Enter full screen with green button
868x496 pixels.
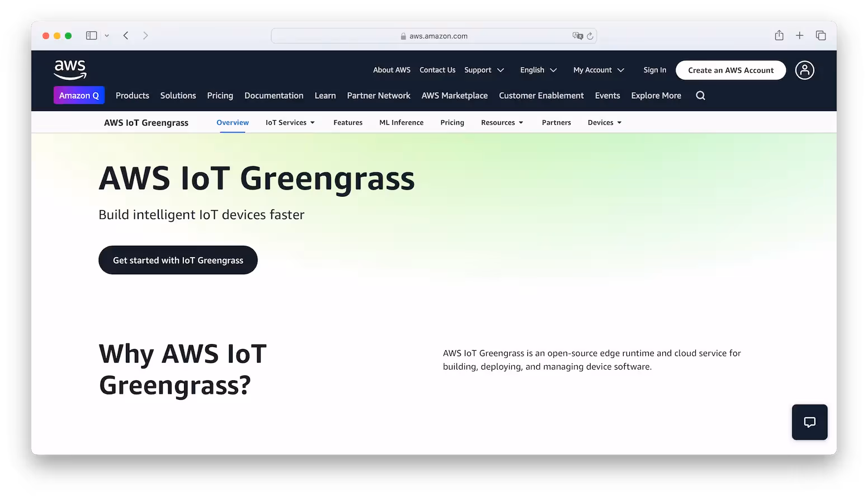68,36
